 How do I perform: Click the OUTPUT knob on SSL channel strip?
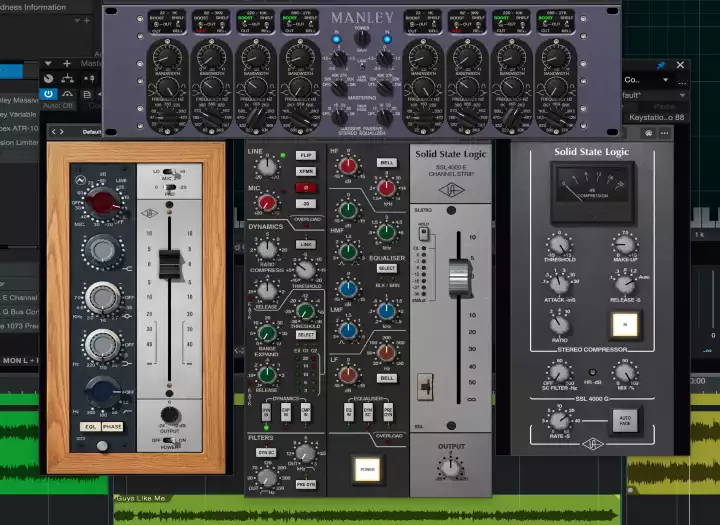click(451, 467)
